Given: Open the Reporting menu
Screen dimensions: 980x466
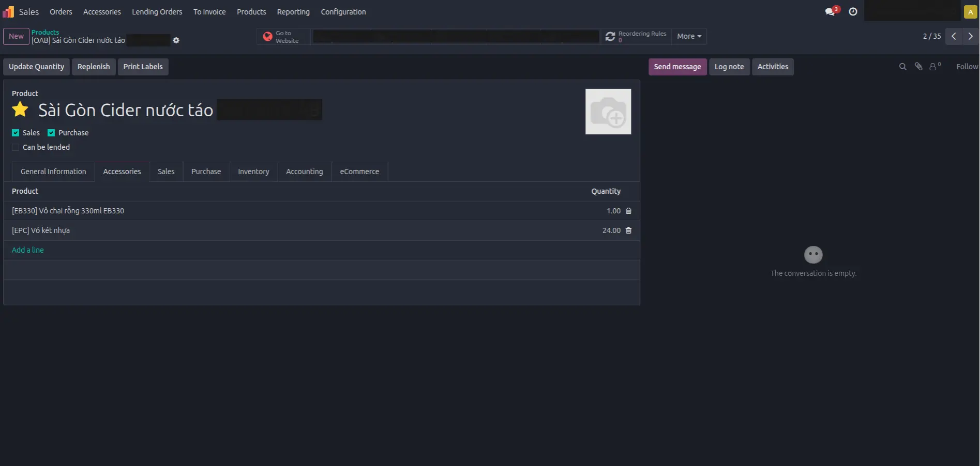Looking at the screenshot, I should (293, 11).
